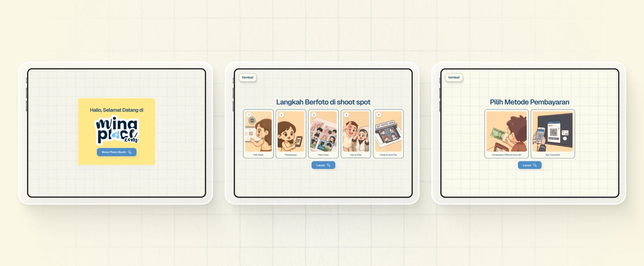
Task: Click the 'Foto & Filter' caption text
Action: tap(356, 155)
